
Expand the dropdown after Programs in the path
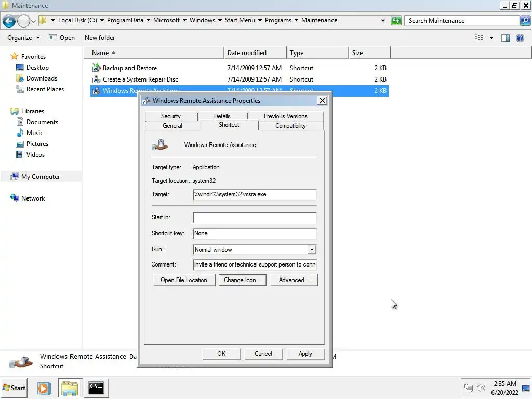click(296, 20)
